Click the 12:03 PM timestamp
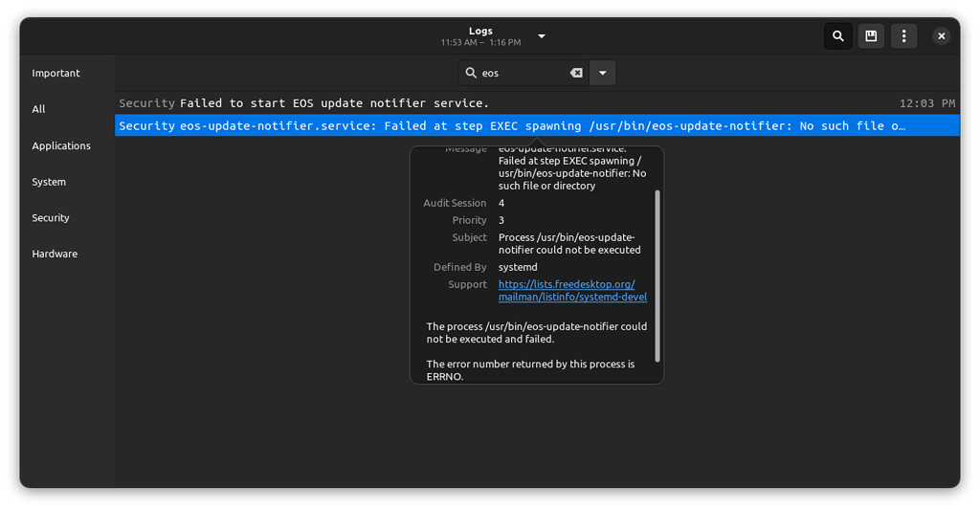Image resolution: width=980 pixels, height=510 pixels. (x=926, y=103)
